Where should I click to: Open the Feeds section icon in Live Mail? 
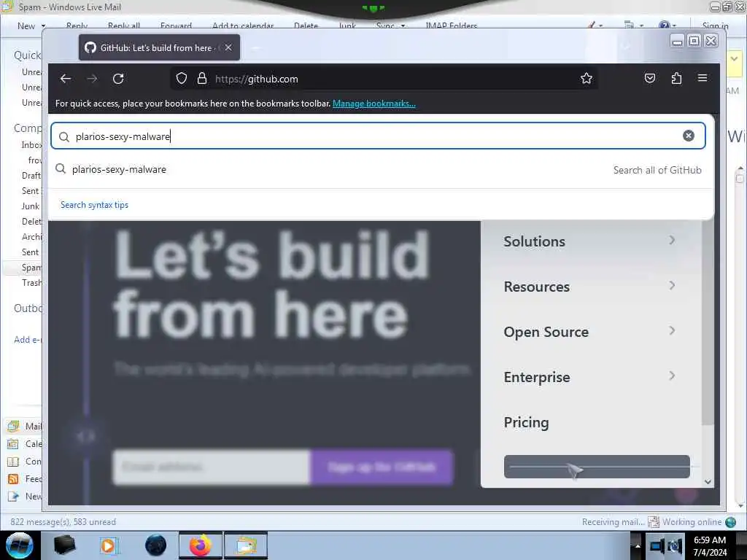pos(13,479)
